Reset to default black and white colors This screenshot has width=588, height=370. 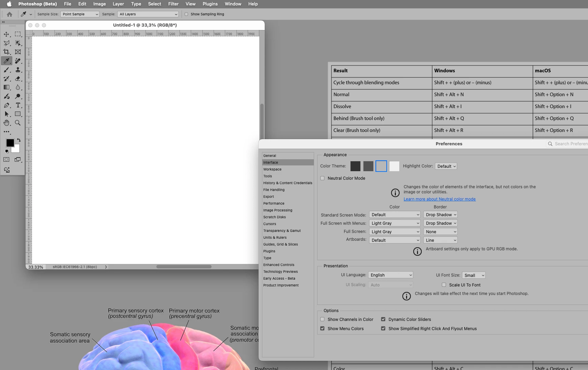pos(7,151)
